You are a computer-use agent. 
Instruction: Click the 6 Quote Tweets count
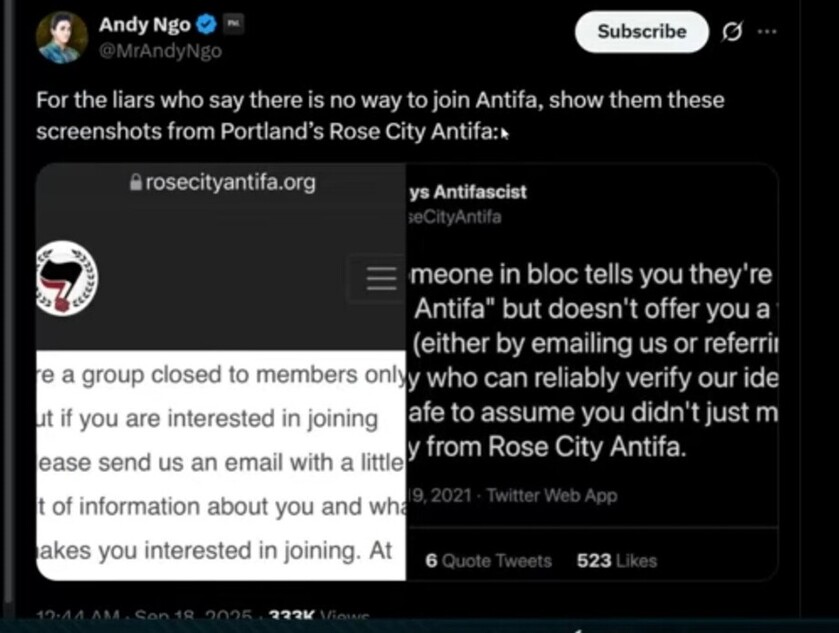(488, 561)
